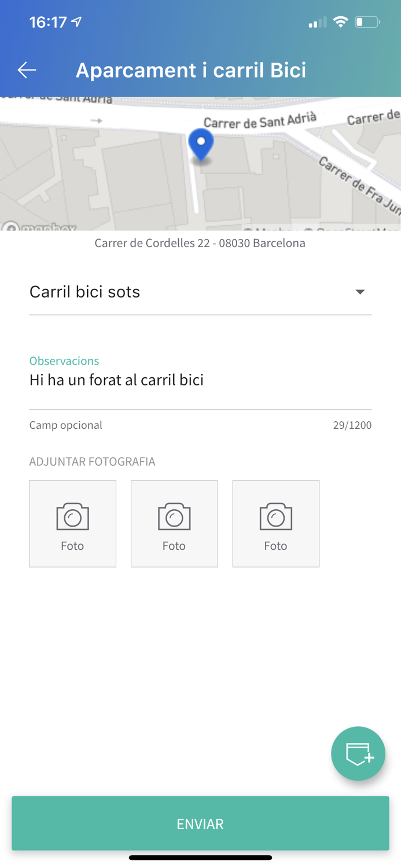Tap the third Foto camera icon
Image resolution: width=401 pixels, height=868 pixels.
pyautogui.click(x=275, y=517)
